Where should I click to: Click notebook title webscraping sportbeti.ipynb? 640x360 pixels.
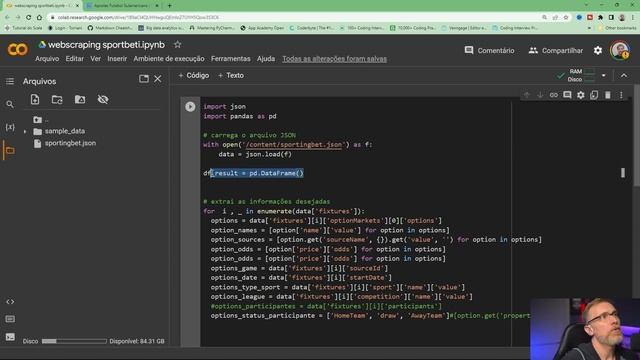coord(106,44)
